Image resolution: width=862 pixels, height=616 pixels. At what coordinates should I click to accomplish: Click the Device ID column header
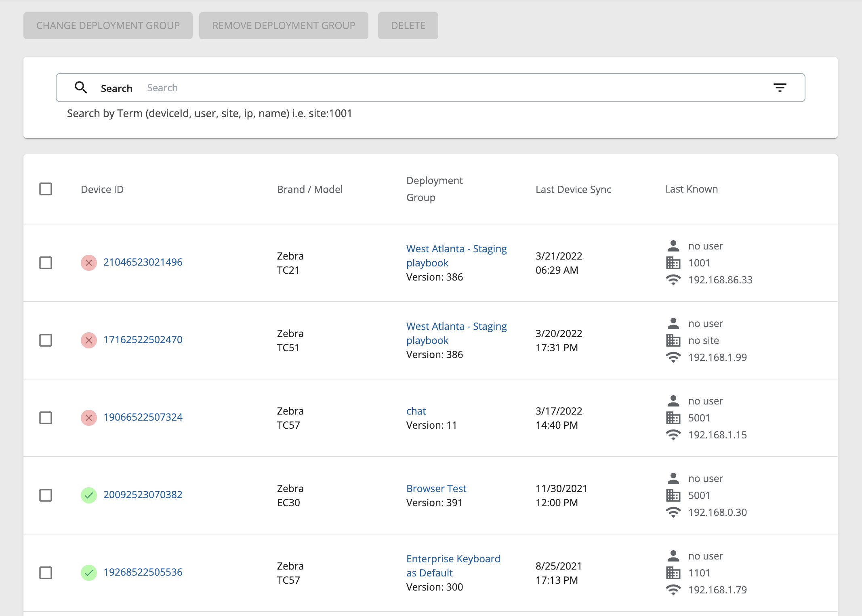coord(102,189)
